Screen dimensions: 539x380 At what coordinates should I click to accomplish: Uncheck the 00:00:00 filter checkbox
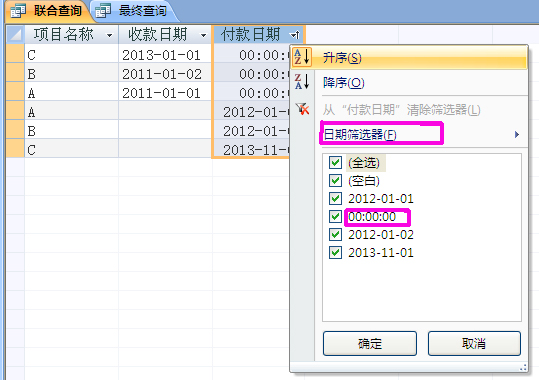[335, 216]
